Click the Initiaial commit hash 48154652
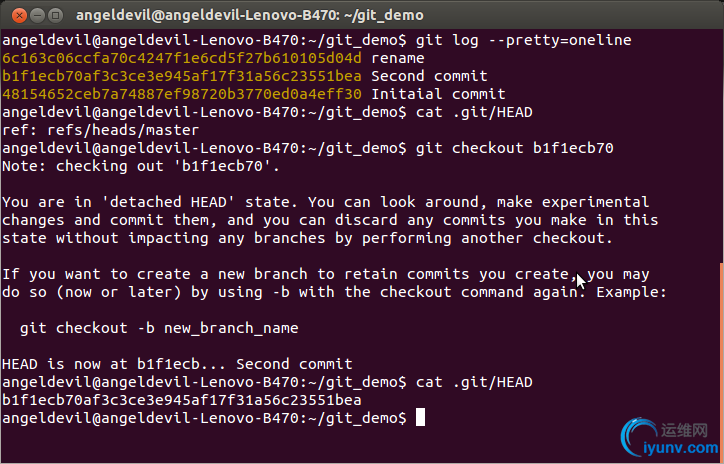 183,93
